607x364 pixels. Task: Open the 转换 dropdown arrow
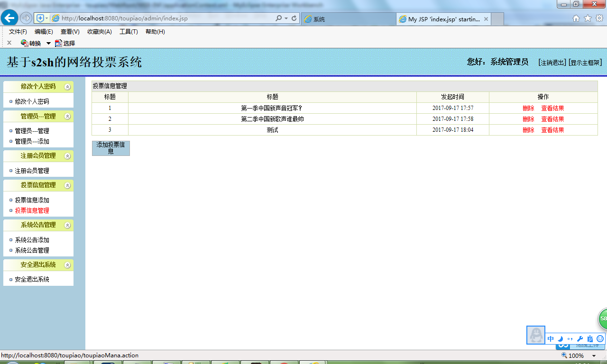[48, 43]
